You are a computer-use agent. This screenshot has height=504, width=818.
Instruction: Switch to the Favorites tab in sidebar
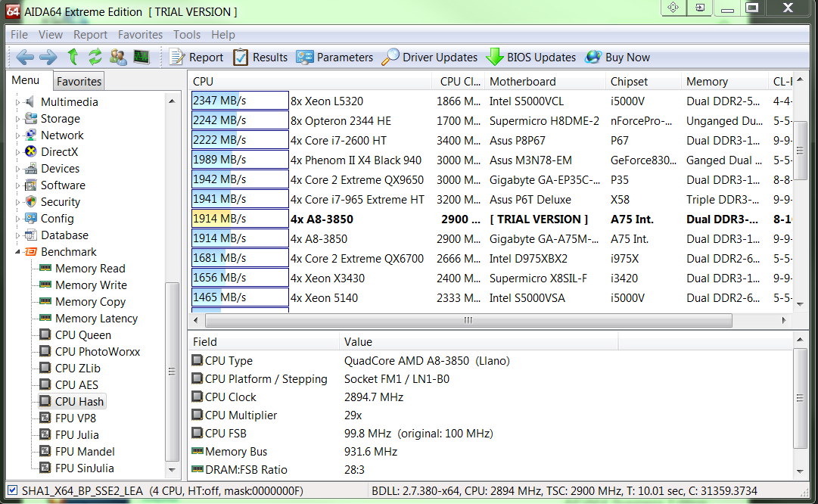coord(79,82)
